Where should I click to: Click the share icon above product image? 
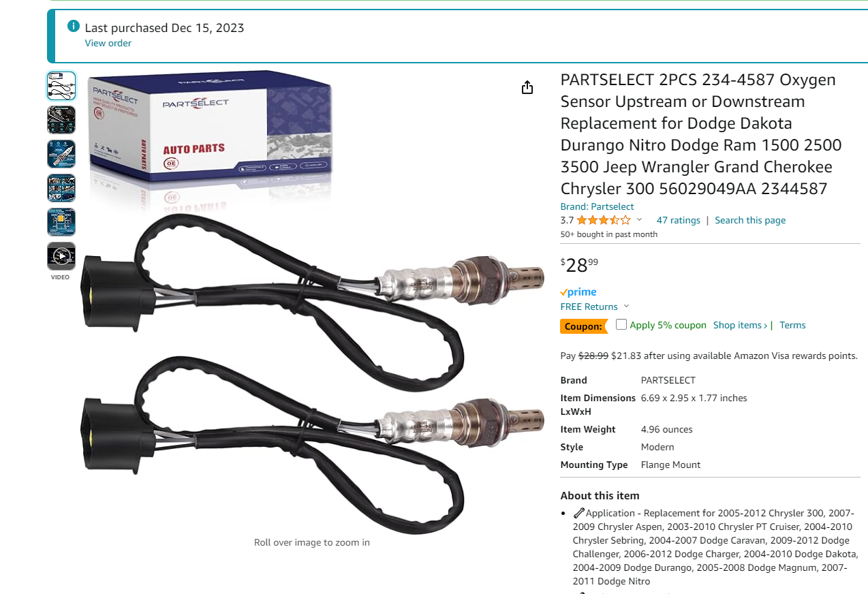coord(527,87)
